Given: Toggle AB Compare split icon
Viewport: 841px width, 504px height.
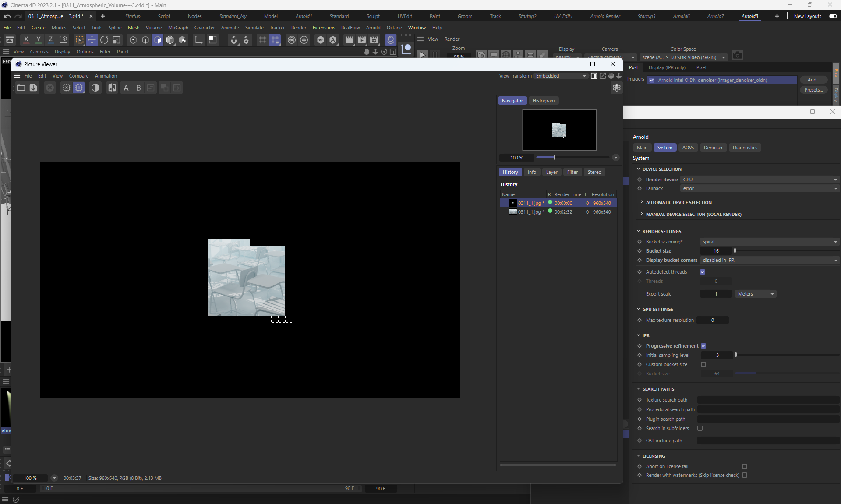Looking at the screenshot, I should [x=112, y=88].
